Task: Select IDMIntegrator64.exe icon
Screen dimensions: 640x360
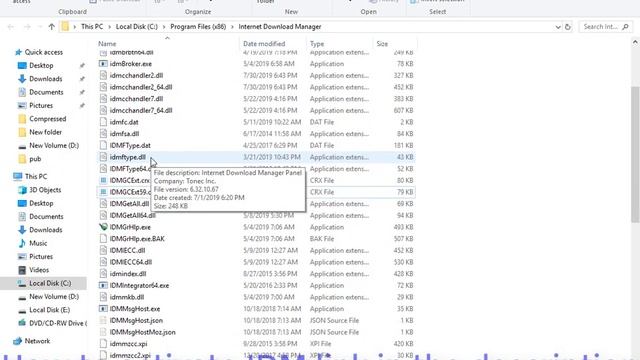Action: pos(103,285)
